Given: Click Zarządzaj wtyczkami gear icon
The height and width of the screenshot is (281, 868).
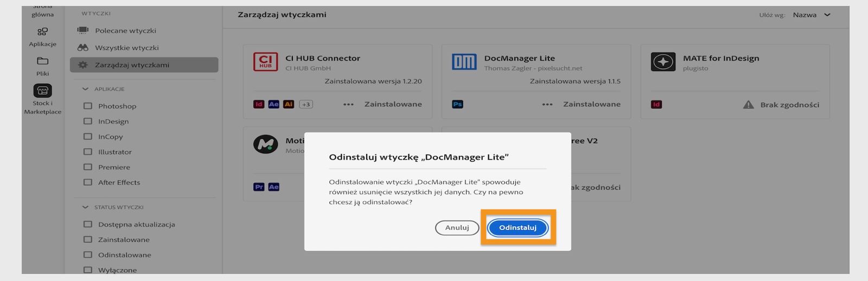Looking at the screenshot, I should [82, 65].
